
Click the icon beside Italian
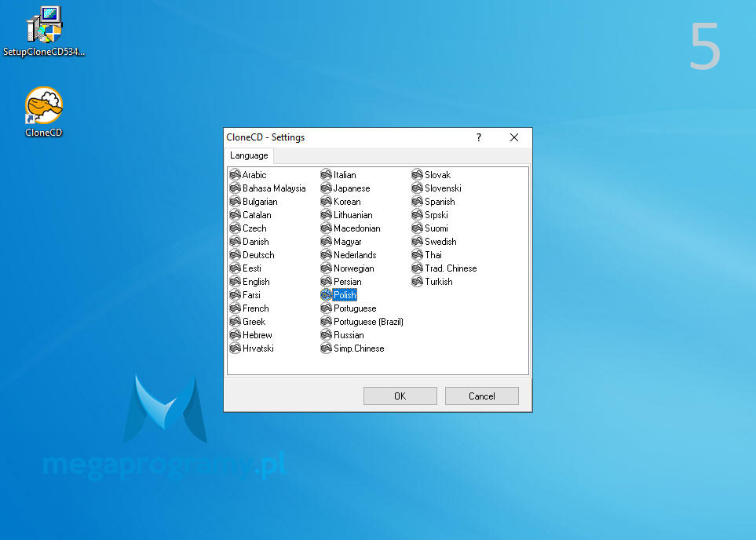point(327,174)
